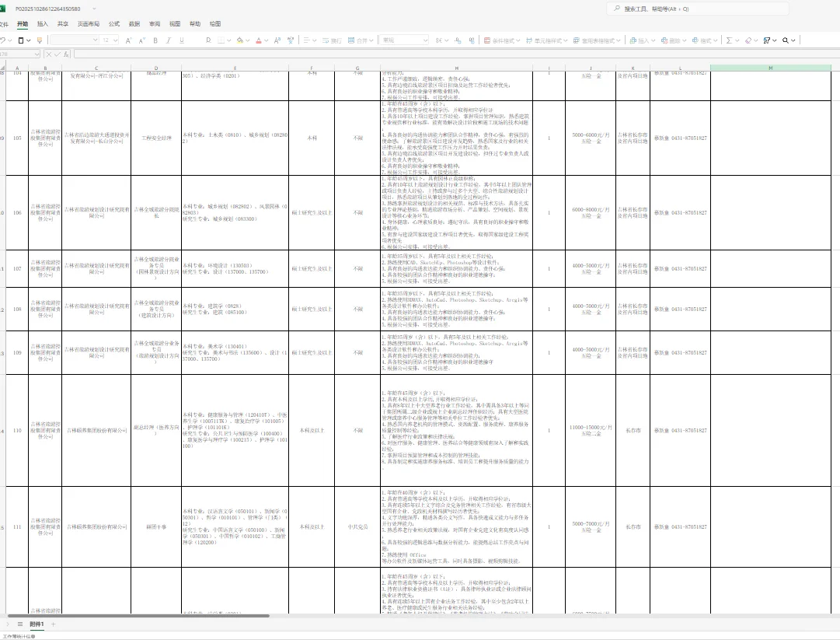840x640 pixels.
Task: Switch to the 开始 tab
Action: coord(22,24)
